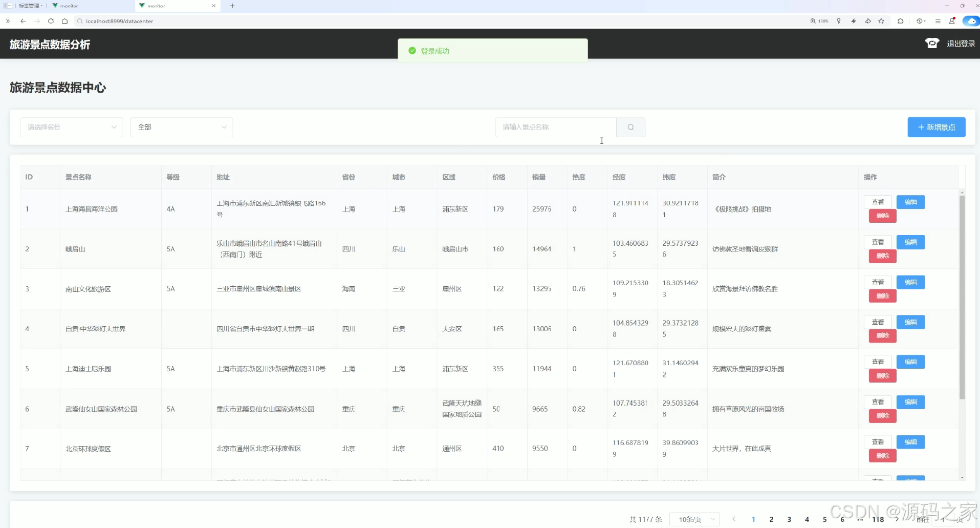Viewport: 980px width, 528px height.
Task: View details for 上海海昌海洋公园
Action: click(x=878, y=202)
